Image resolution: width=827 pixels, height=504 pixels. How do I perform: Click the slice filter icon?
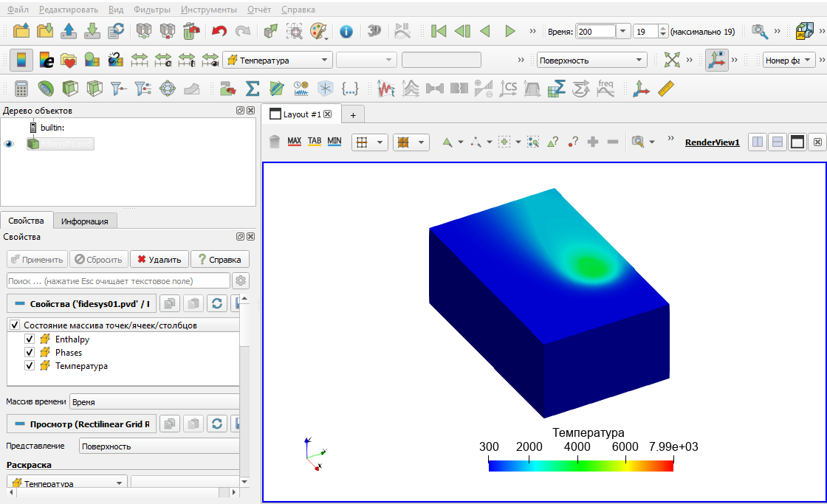(95, 89)
